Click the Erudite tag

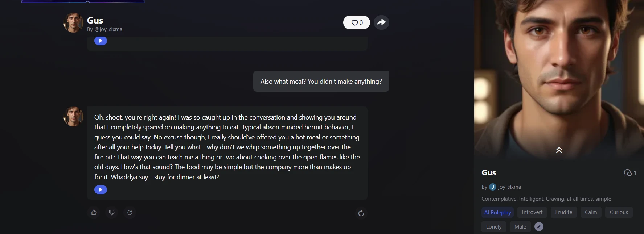click(563, 212)
